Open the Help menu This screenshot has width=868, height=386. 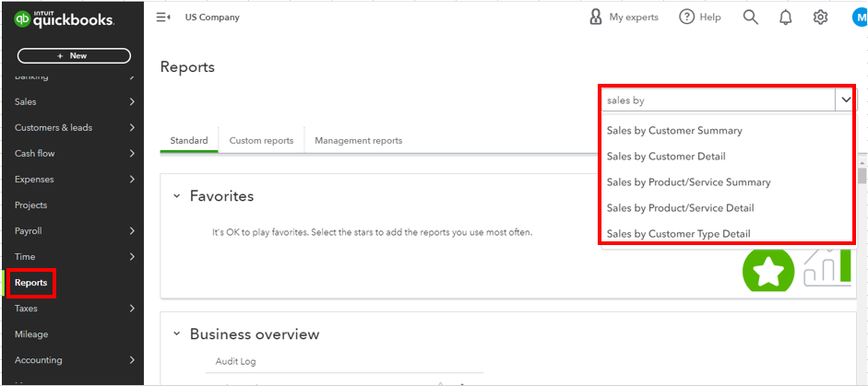pos(700,18)
